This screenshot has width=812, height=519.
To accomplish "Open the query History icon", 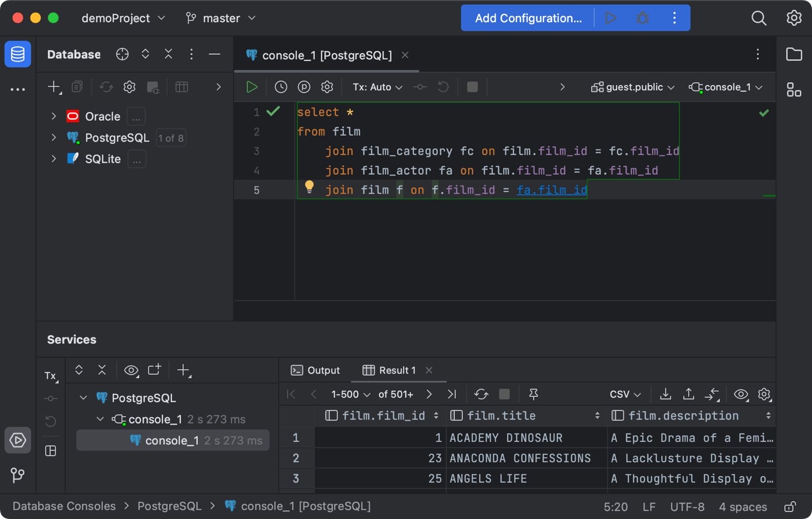I will coord(281,87).
